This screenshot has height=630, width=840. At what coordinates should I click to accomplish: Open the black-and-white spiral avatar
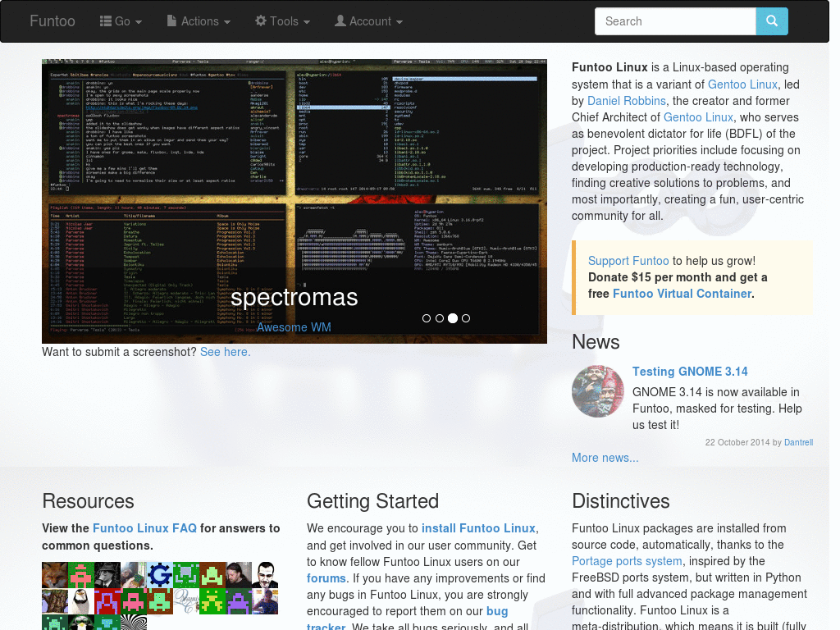click(134, 622)
